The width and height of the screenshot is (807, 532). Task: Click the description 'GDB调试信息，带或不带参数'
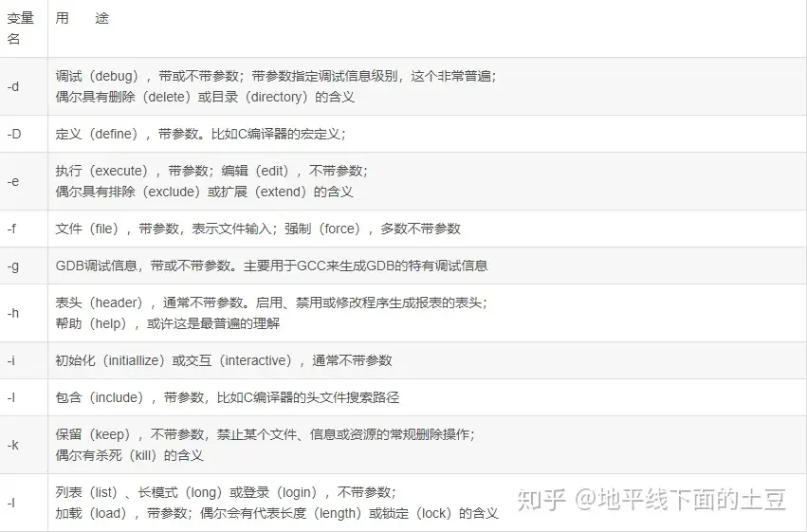pyautogui.click(x=271, y=266)
